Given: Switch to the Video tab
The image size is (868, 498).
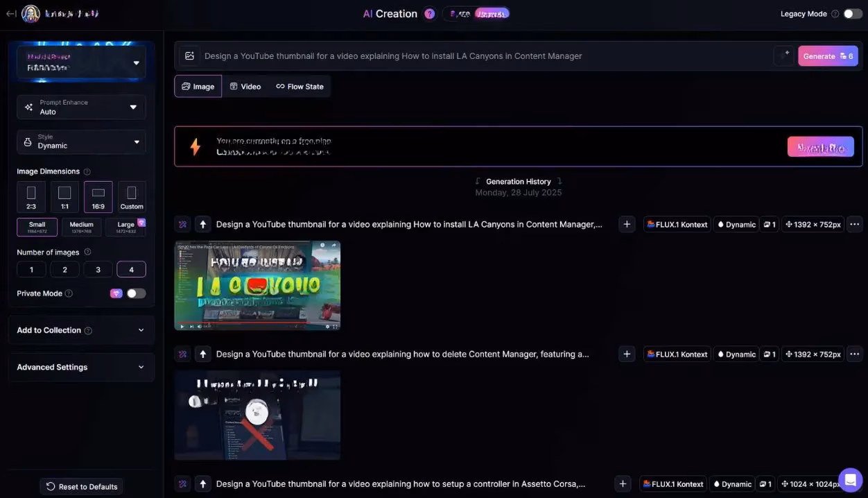Looking at the screenshot, I should click(x=245, y=86).
